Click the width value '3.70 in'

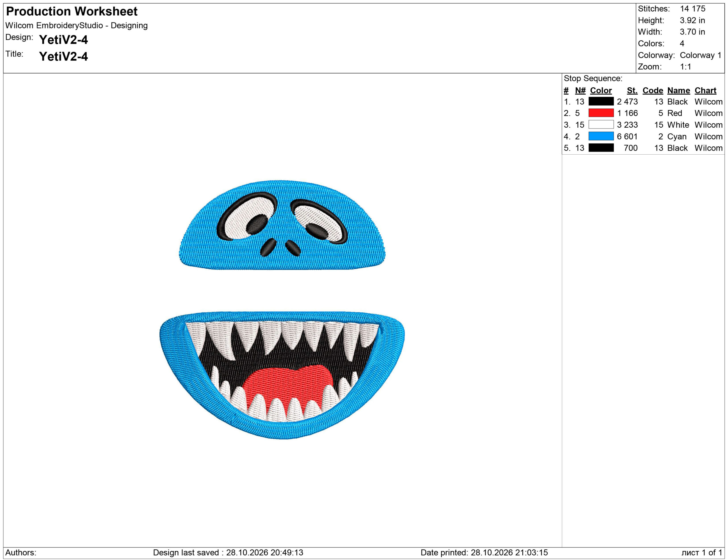pyautogui.click(x=692, y=32)
